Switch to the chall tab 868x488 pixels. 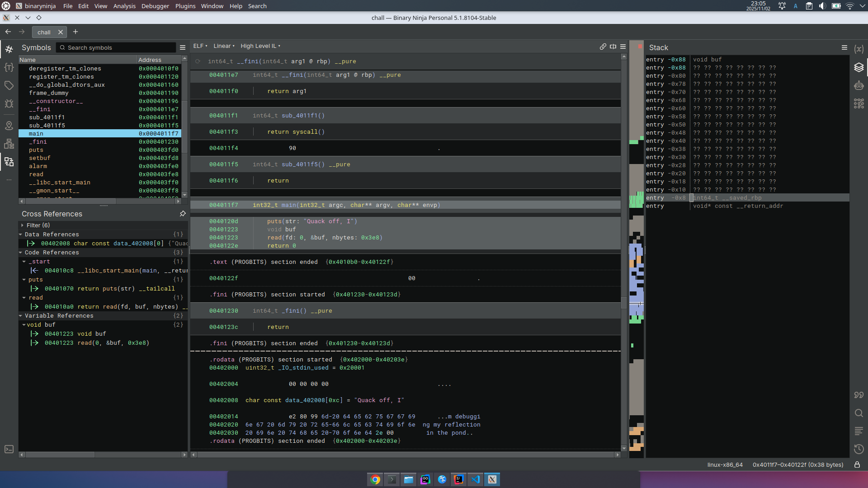[45, 32]
